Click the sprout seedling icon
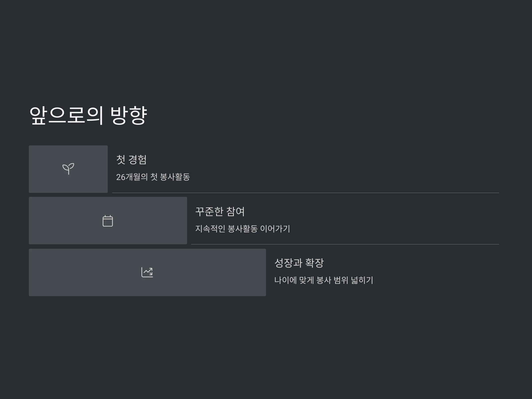The height and width of the screenshot is (399, 532). click(68, 169)
